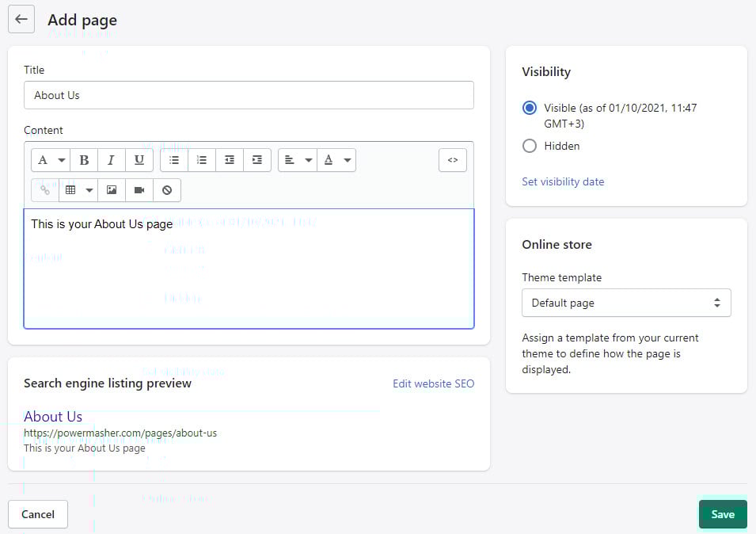Click the powermasher.com/pages/about-us URL text
756x534 pixels.
click(120, 433)
